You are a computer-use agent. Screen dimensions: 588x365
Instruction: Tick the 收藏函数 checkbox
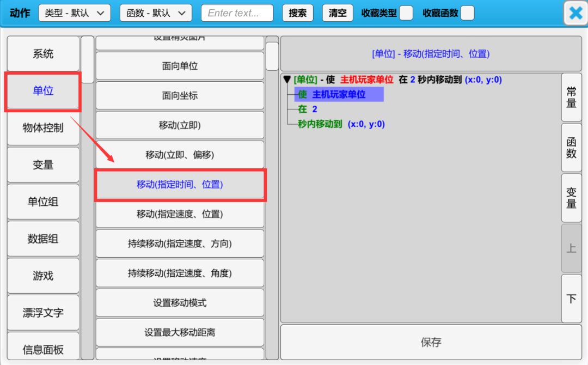click(467, 13)
